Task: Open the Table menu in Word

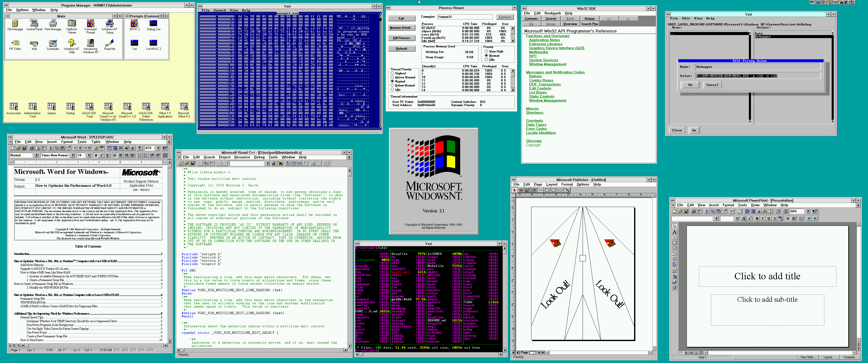Action: [x=96, y=142]
